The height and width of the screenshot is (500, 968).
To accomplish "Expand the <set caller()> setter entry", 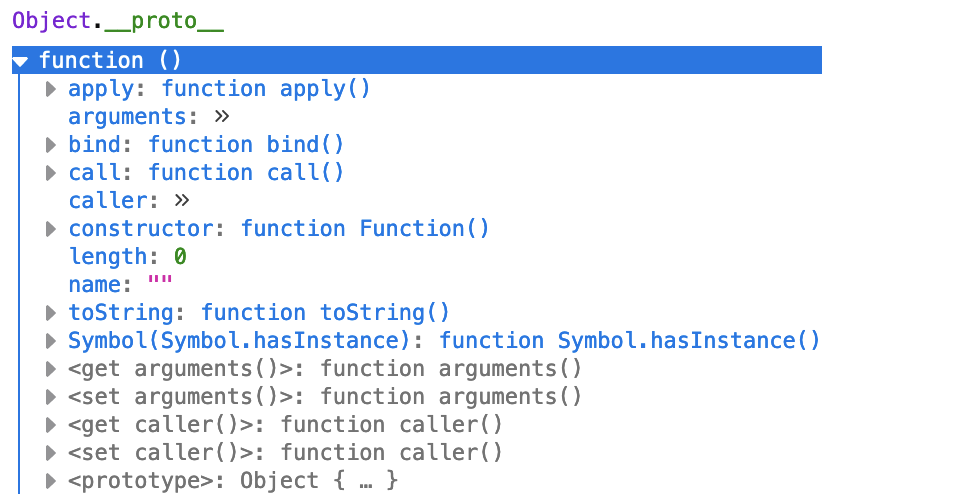I will tap(51, 453).
